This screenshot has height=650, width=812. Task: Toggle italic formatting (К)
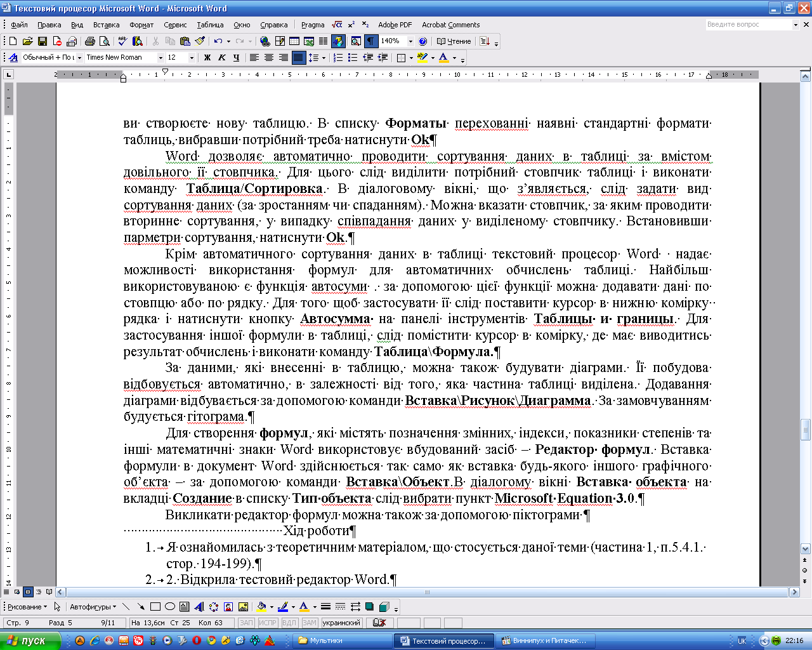(221, 58)
